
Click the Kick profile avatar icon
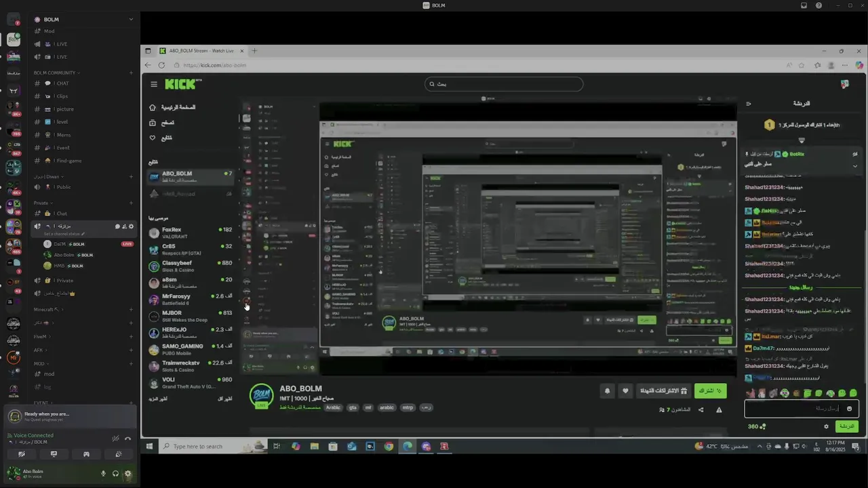[x=845, y=84]
